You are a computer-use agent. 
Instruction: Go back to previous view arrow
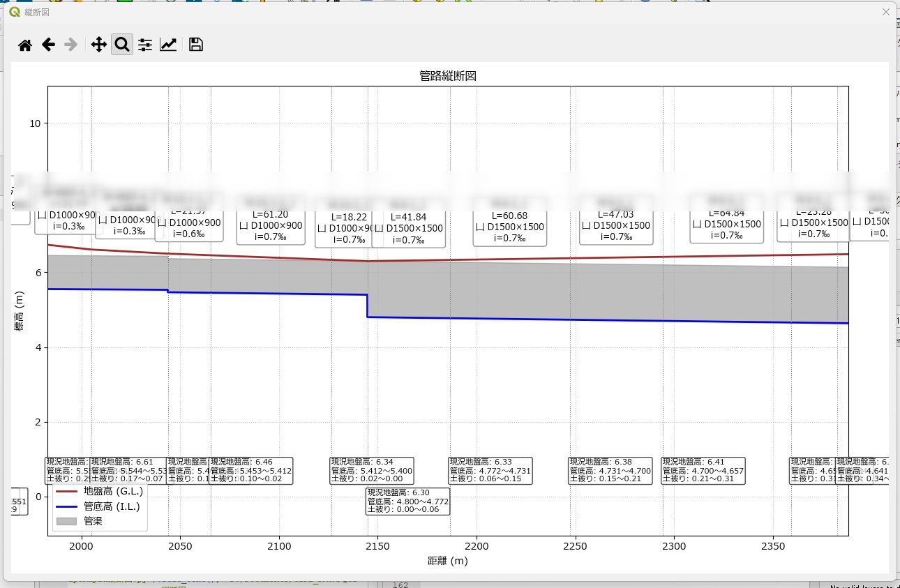[x=48, y=45]
